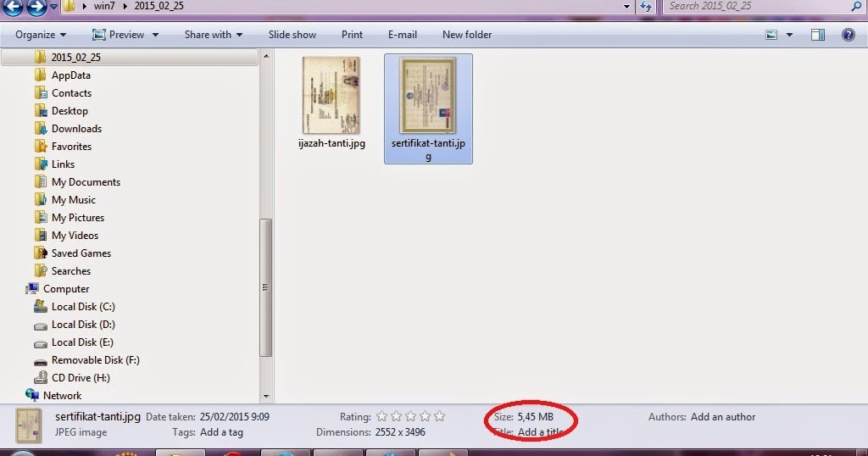Image resolution: width=868 pixels, height=456 pixels.
Task: Click the 2015_02_25 breadcrumb segment
Action: 159,6
